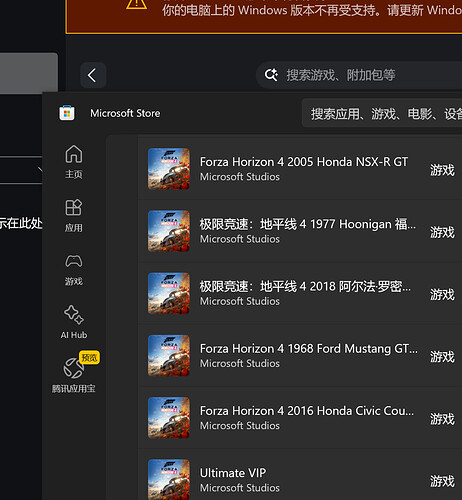462x500 pixels.
Task: Focus the 搜索游戏、附加包等 search field
Action: [359, 75]
